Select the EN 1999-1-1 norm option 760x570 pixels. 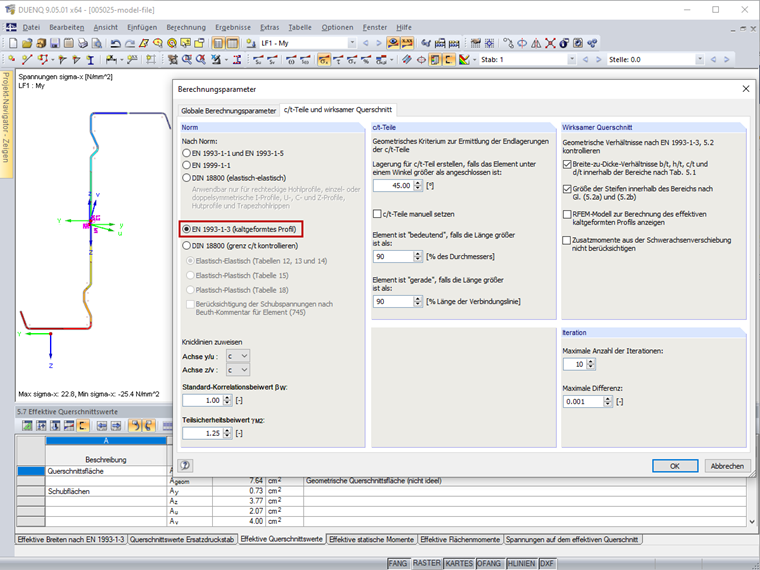point(206,165)
